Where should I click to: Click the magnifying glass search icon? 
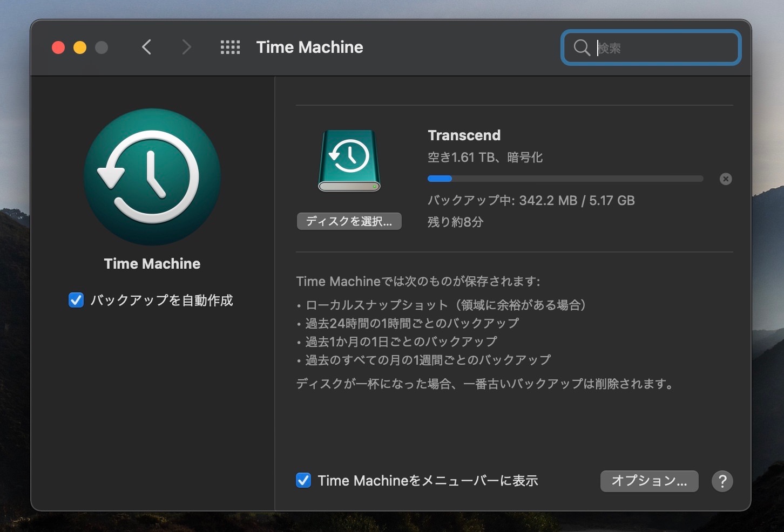click(x=582, y=47)
